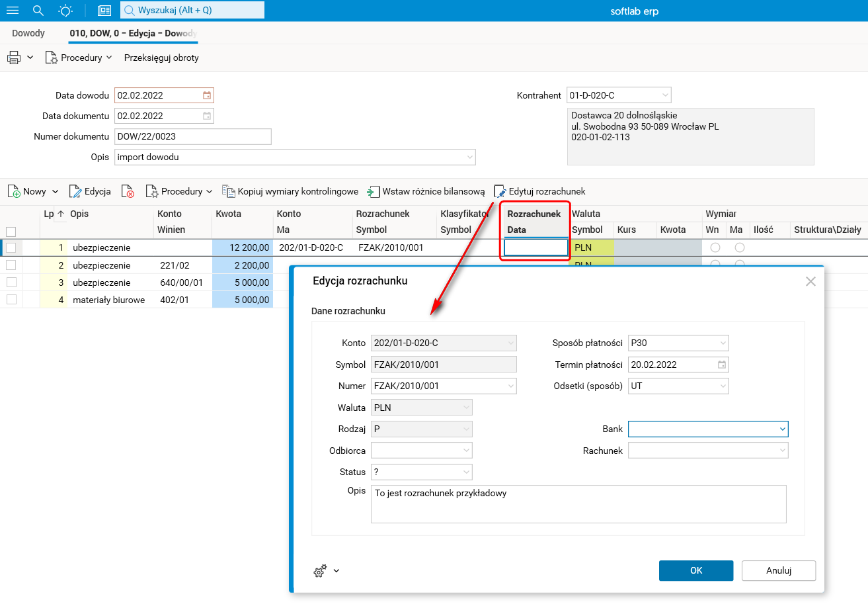Tick checkbox for row 1 ubezpieczenie
The image size is (868, 612).
[x=11, y=247]
